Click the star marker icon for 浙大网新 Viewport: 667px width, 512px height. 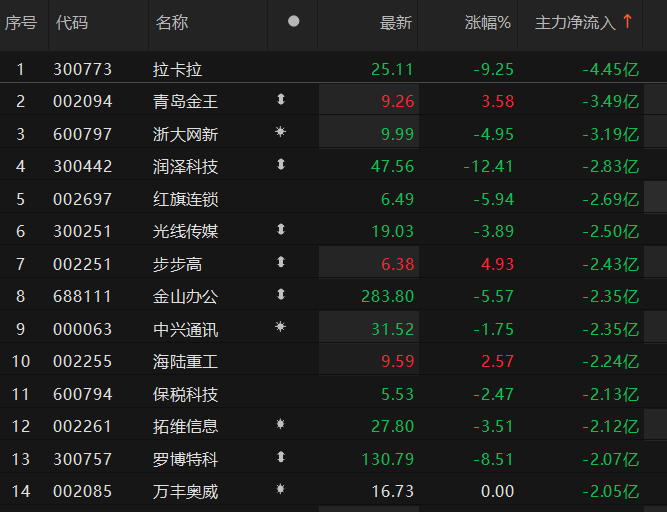(x=280, y=131)
